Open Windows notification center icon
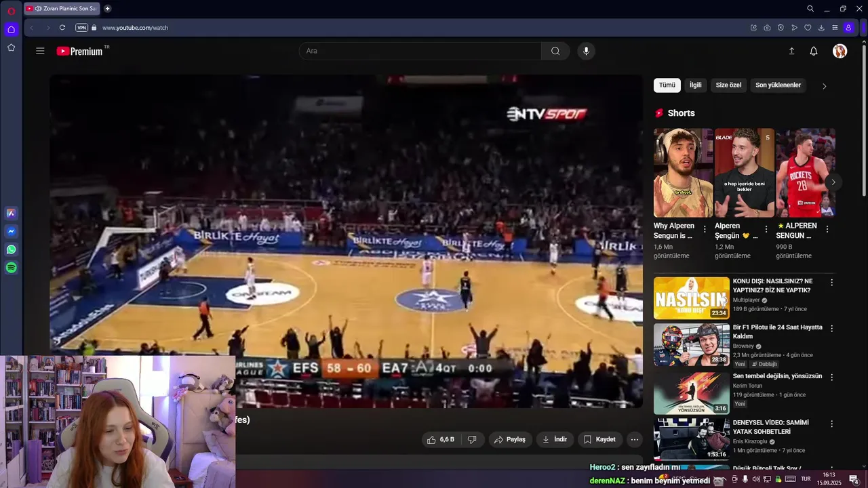The height and width of the screenshot is (488, 868). pyautogui.click(x=854, y=479)
